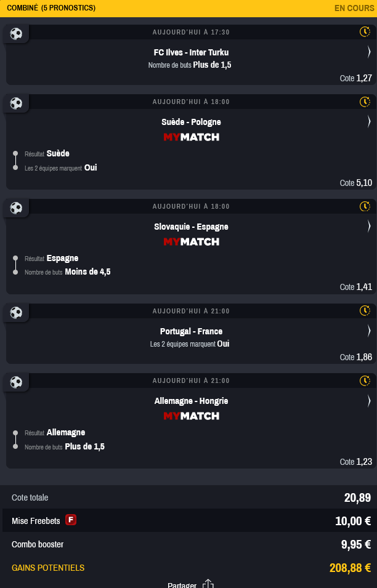Click the pending clock icon on Suède - Pologne bet
The width and height of the screenshot is (377, 588).
365,102
